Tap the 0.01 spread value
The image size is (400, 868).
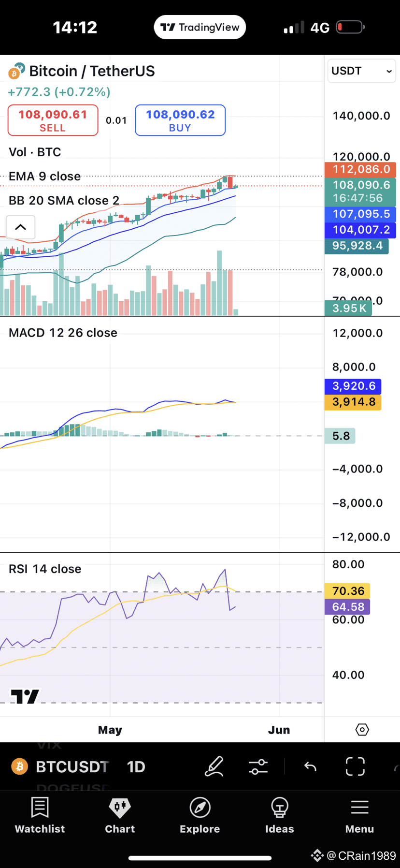(x=116, y=120)
